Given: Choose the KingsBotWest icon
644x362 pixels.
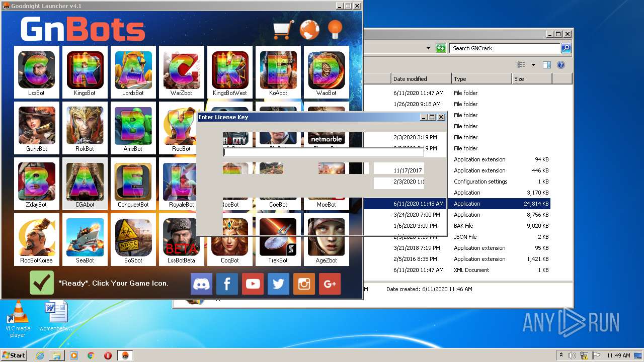Looking at the screenshot, I should click(229, 72).
